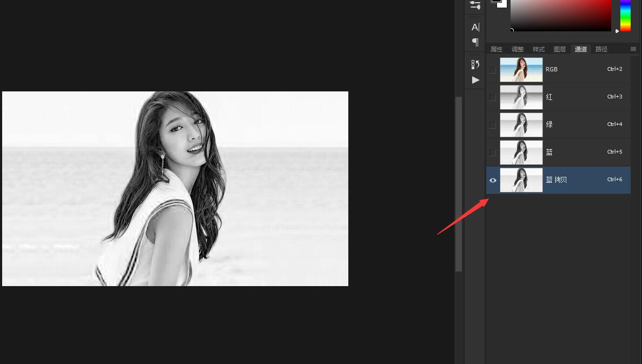Viewport: 642px width, 364px height.
Task: Click the 绿 channel name
Action: point(549,124)
